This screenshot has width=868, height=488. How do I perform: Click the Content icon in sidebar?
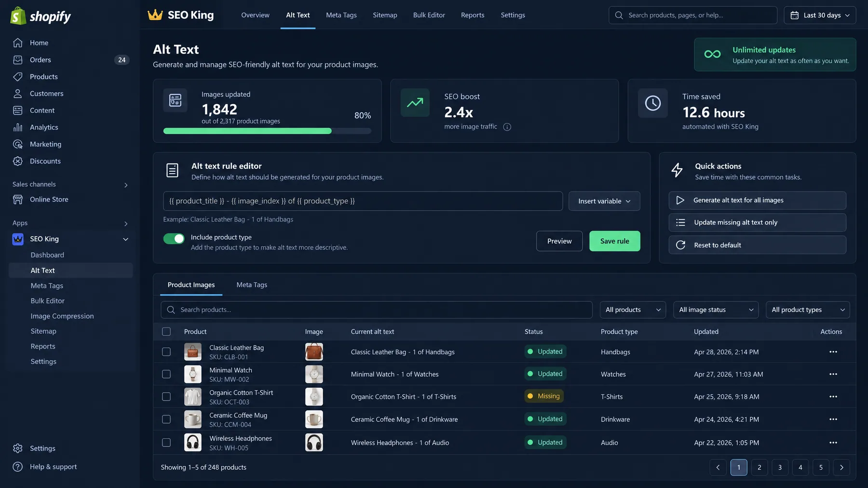tap(18, 110)
